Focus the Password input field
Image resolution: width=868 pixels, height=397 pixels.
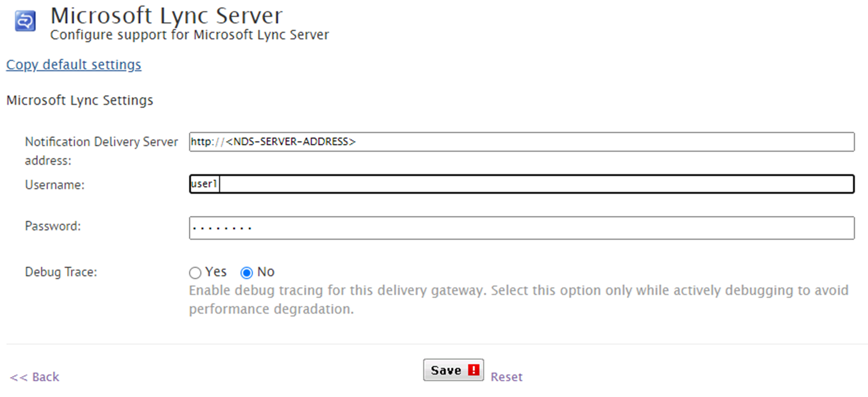(522, 228)
